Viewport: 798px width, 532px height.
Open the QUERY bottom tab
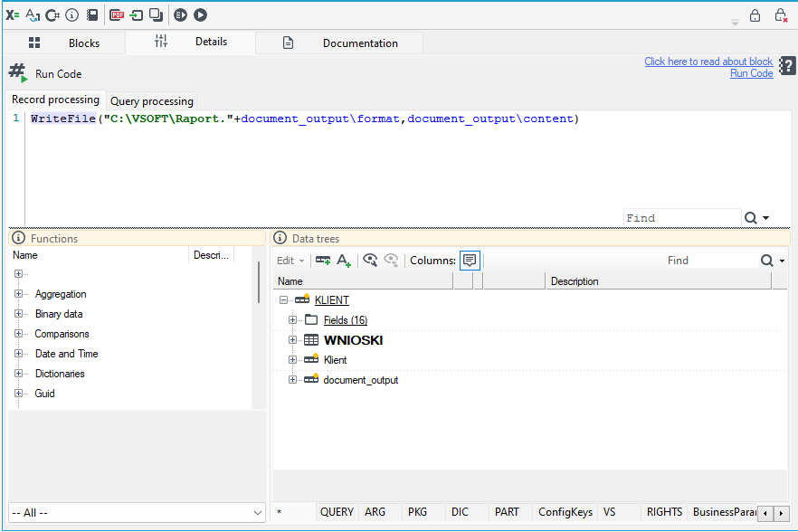[x=337, y=512]
